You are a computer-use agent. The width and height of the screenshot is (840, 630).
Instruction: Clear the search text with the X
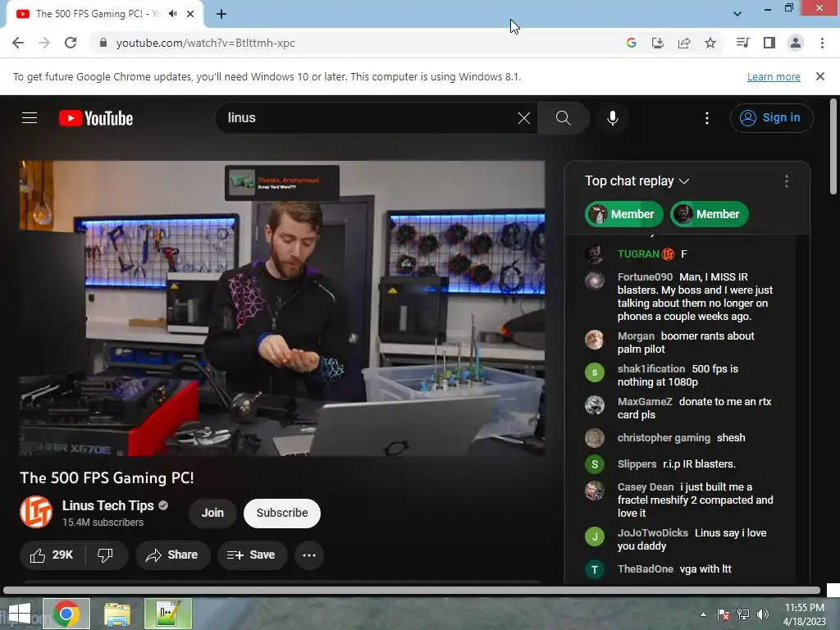pyautogui.click(x=524, y=118)
